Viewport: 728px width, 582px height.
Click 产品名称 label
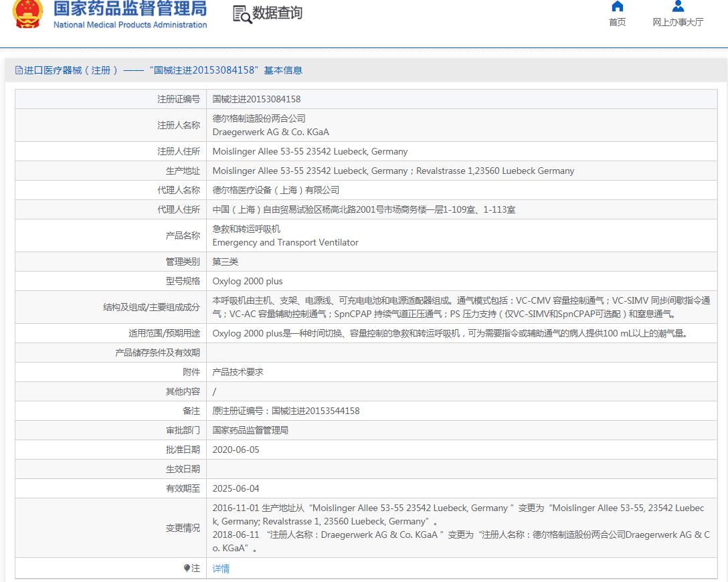coord(183,235)
